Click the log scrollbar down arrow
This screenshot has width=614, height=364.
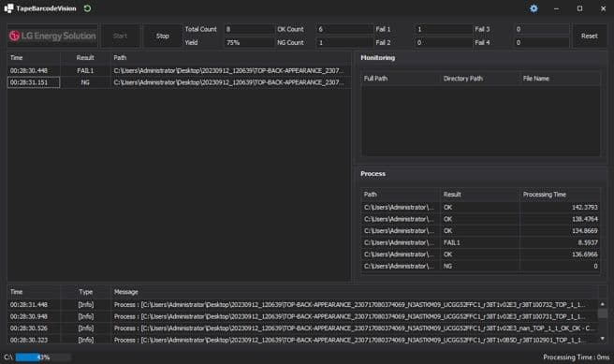(x=602, y=339)
